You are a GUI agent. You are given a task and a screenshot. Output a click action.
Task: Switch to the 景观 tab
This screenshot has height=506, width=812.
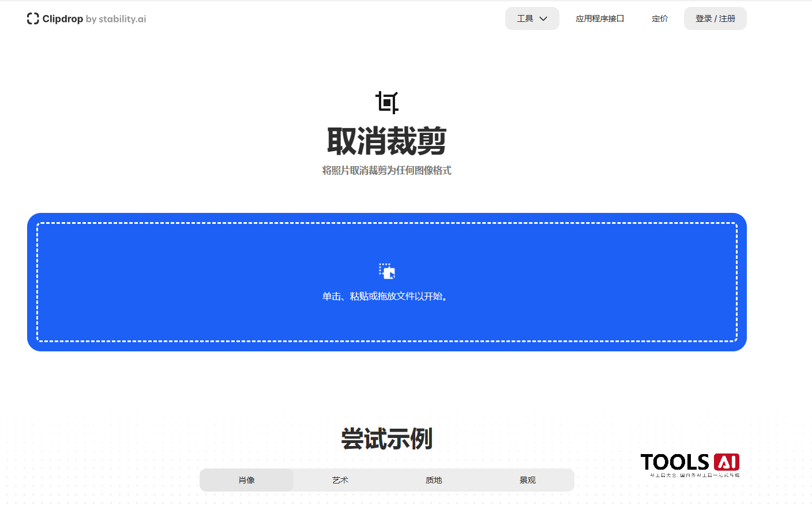527,479
